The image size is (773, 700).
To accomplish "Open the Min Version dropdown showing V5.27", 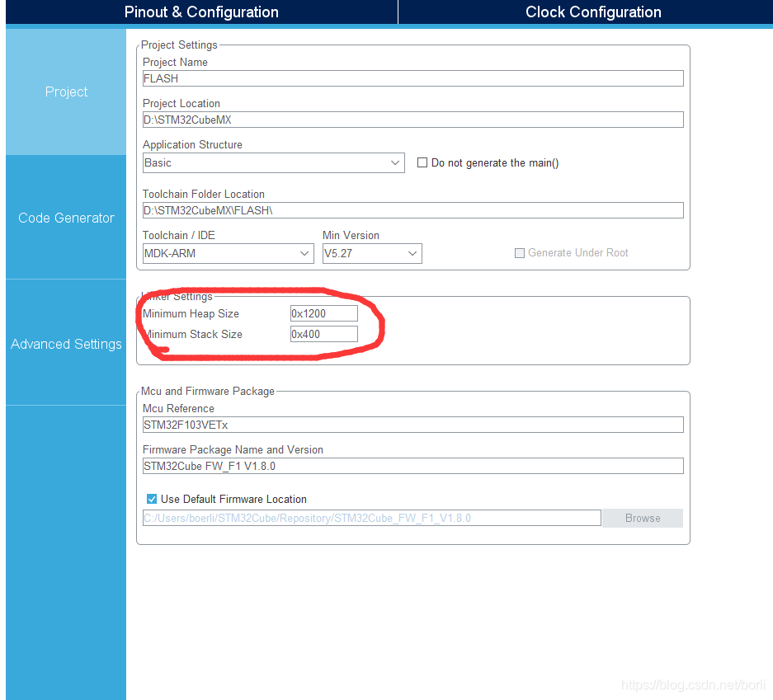I will tap(372, 253).
